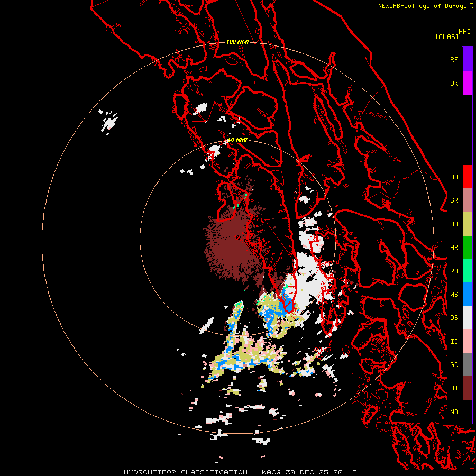Click the UK magenta legend swatch

coord(467,83)
